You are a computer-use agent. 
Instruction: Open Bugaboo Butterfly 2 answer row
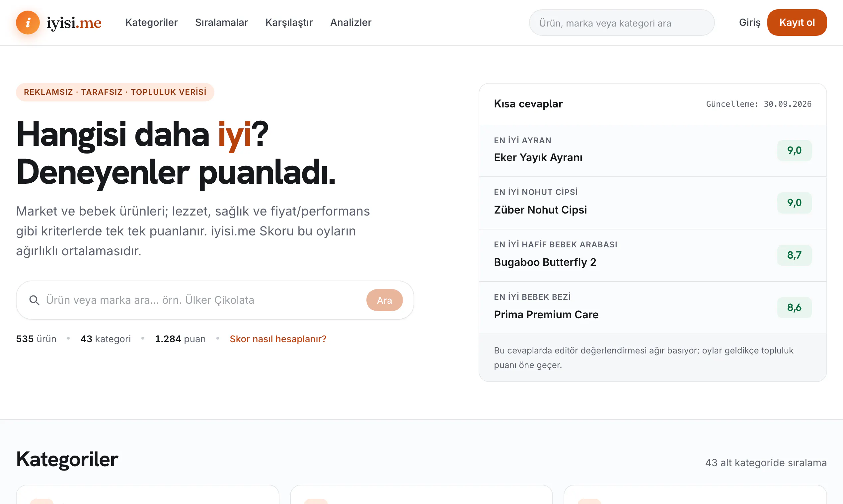pyautogui.click(x=652, y=255)
